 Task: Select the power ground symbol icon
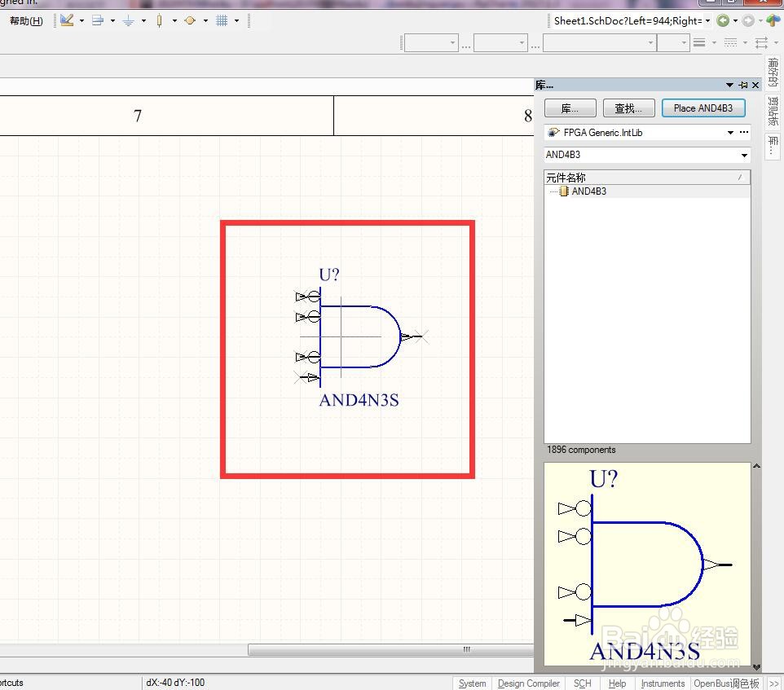(x=129, y=20)
